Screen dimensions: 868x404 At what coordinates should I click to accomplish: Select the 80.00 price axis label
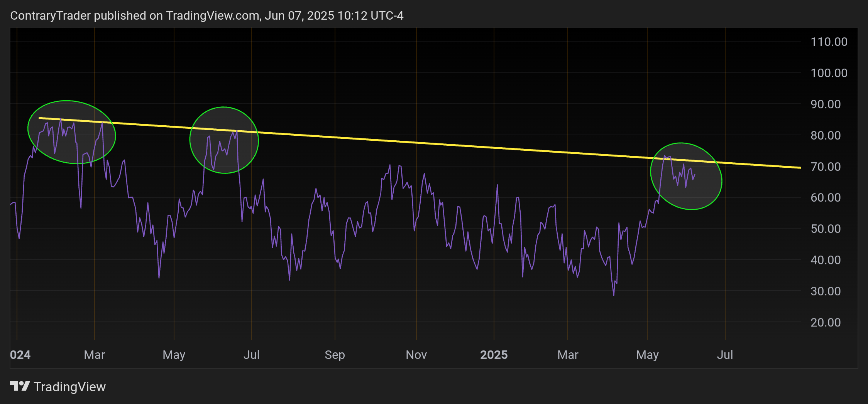(x=826, y=135)
